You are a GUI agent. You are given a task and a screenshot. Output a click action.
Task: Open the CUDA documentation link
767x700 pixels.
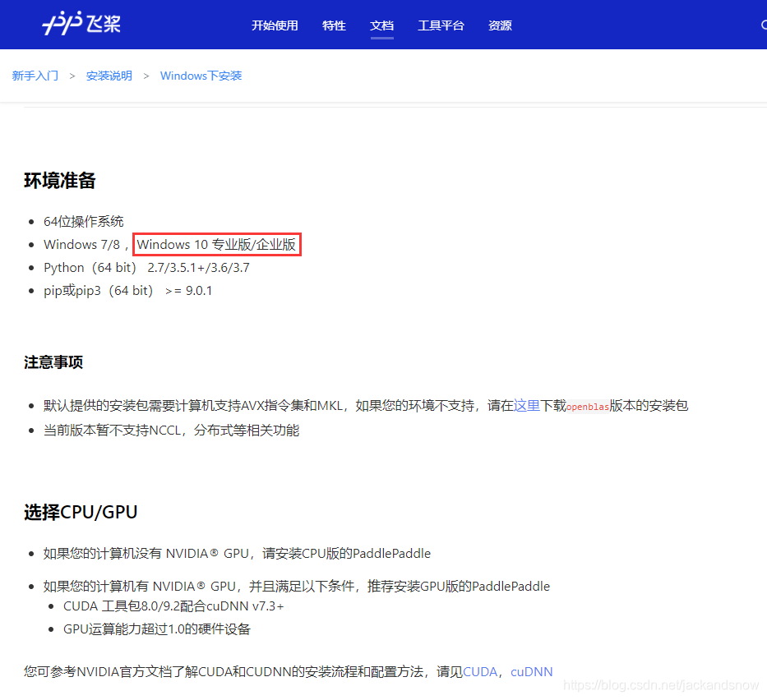tap(480, 671)
